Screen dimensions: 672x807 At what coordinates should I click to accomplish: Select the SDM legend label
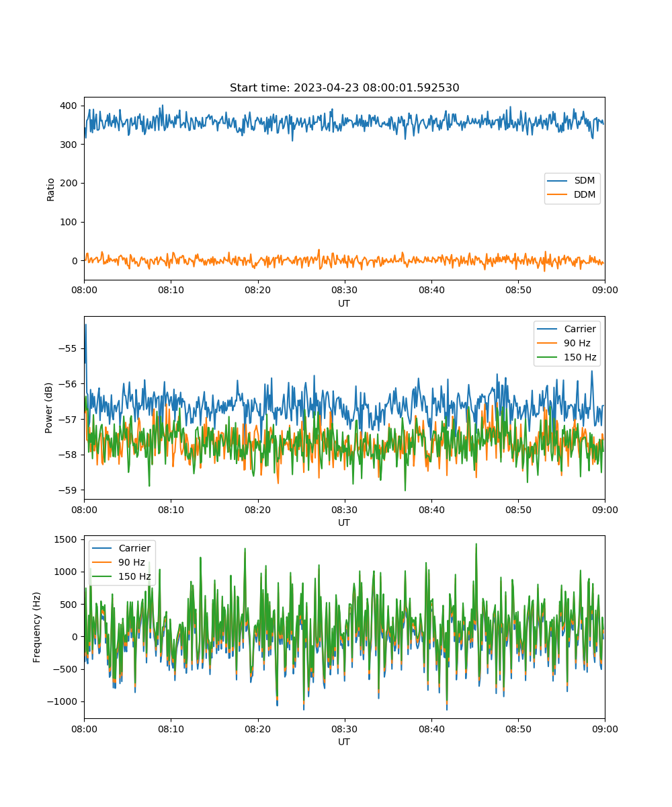[x=585, y=181]
